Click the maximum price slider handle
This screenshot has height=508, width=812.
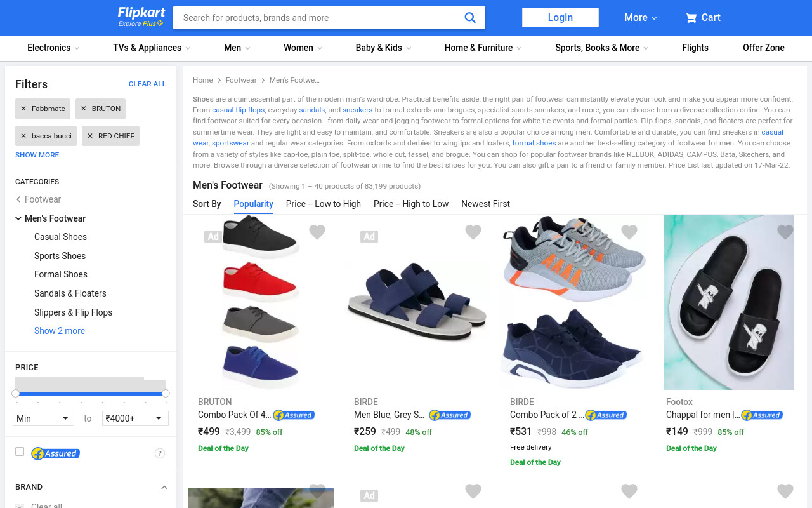point(166,394)
